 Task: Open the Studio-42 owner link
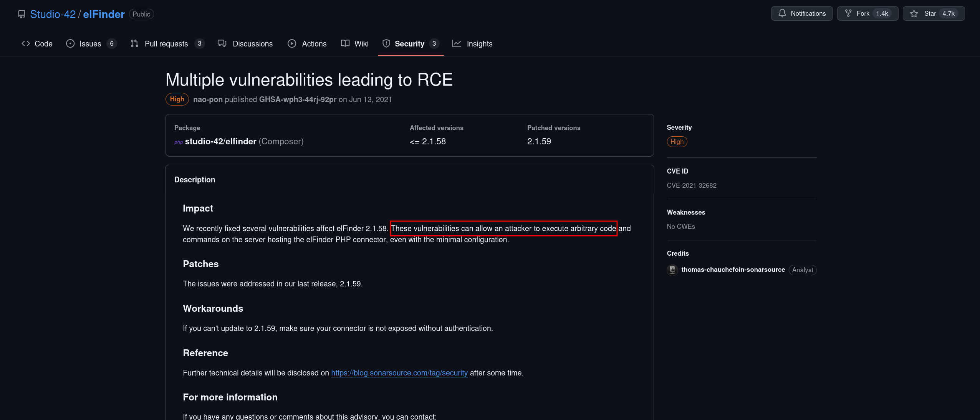coord(53,14)
